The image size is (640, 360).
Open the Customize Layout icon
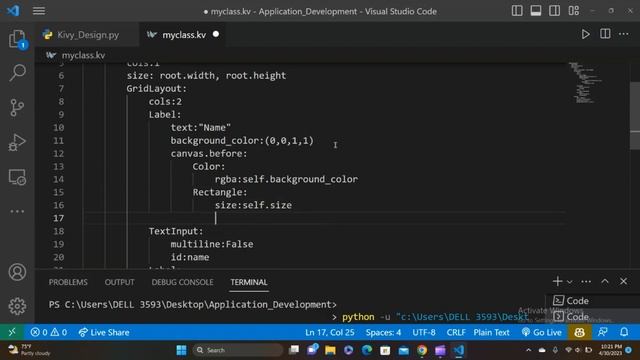click(573, 11)
